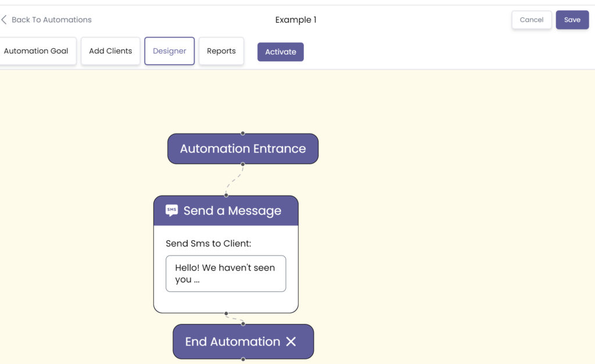Return via Back To Automations link

(x=51, y=20)
